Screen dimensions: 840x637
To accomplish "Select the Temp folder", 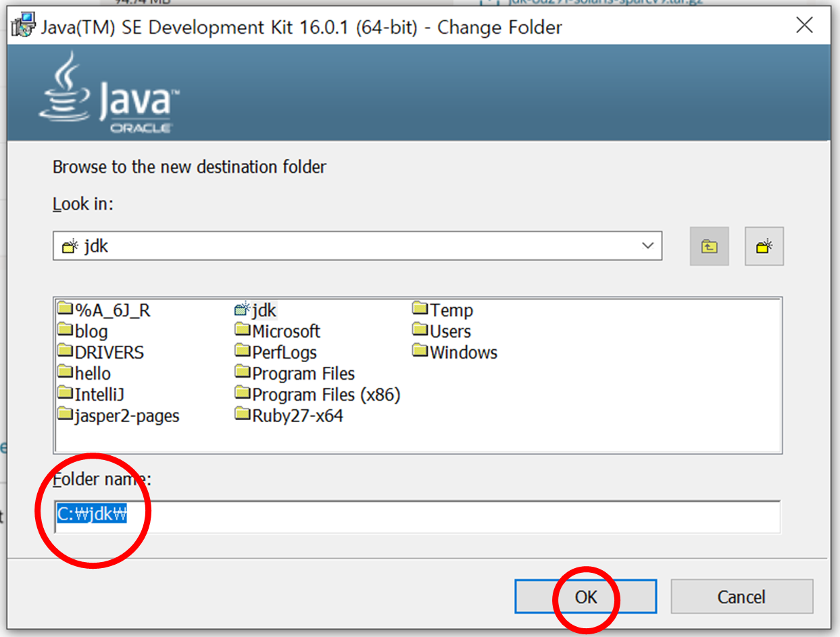I will click(x=443, y=310).
